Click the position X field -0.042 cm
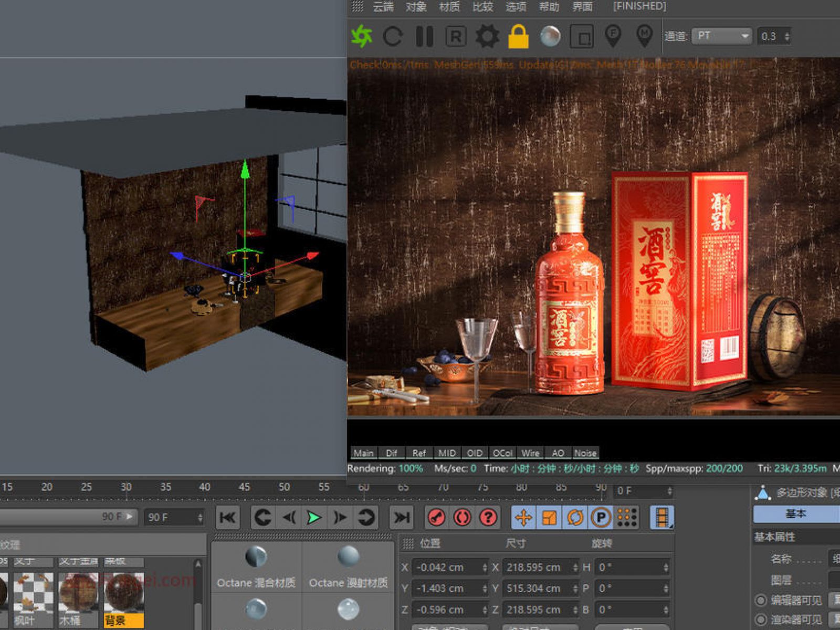Viewport: 840px width, 630px height. pyautogui.click(x=450, y=567)
